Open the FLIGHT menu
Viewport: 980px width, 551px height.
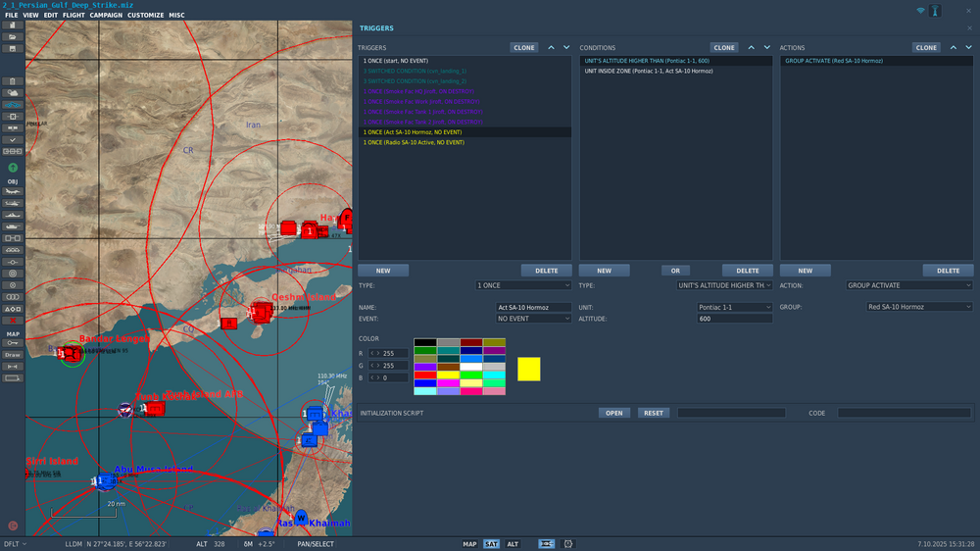pyautogui.click(x=73, y=16)
